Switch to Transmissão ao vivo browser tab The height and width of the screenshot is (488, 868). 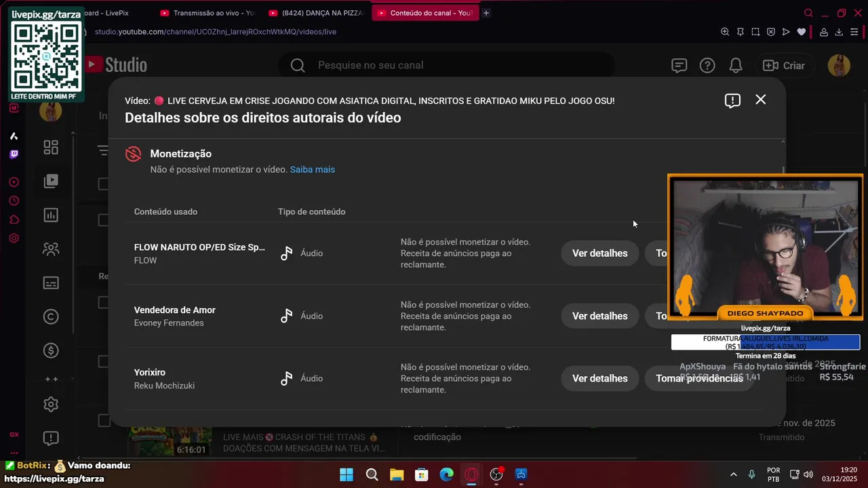(x=208, y=13)
